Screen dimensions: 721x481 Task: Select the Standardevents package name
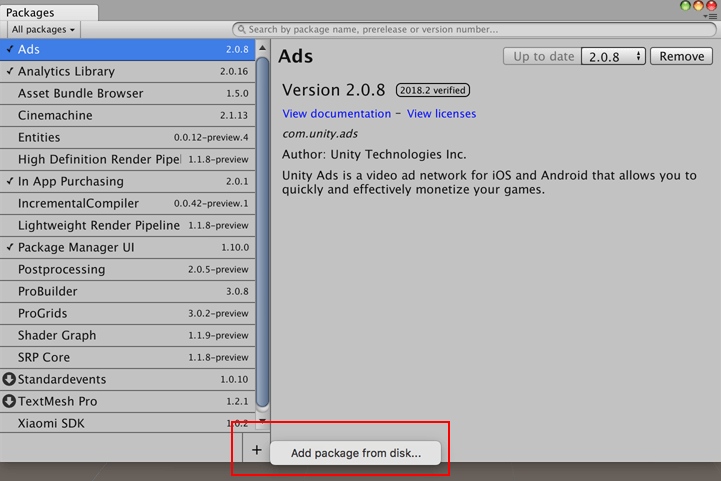tap(62, 379)
